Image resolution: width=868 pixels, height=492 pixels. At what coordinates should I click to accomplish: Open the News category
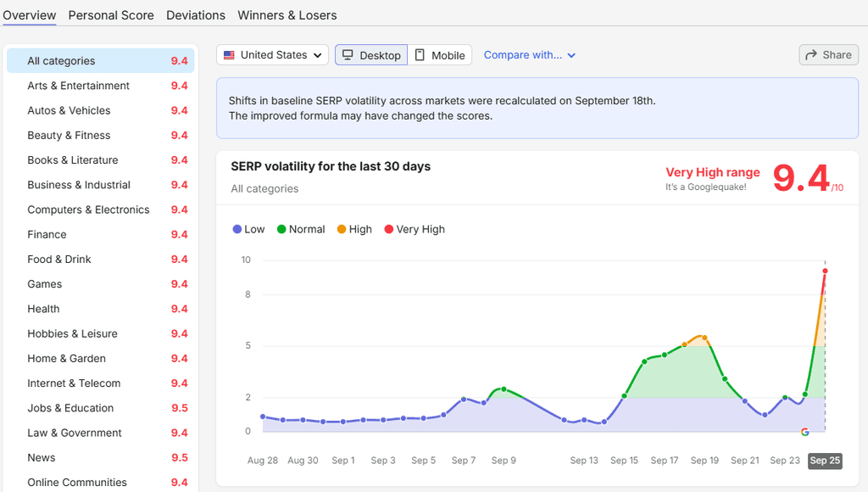pos(101,458)
